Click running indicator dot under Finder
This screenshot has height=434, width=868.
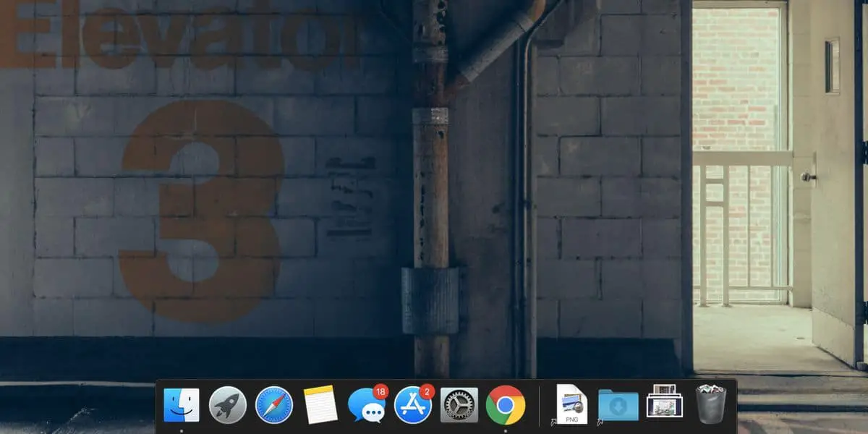(x=182, y=430)
